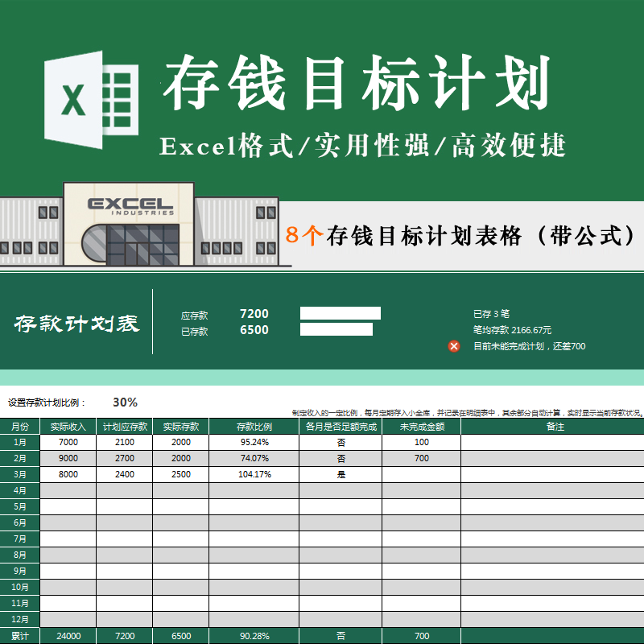Click the red X warning icon
Image resolution: width=644 pixels, height=644 pixels.
[454, 346]
